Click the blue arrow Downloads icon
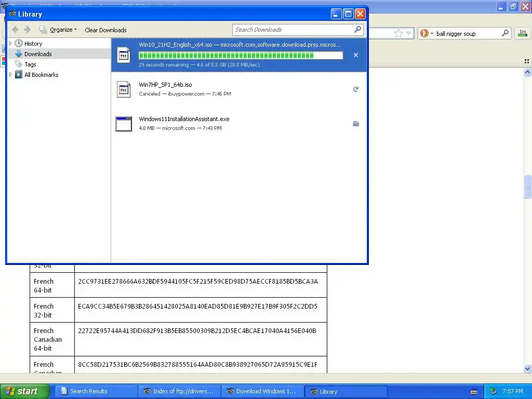Screen dimensions: 532x399 [x=19, y=54]
